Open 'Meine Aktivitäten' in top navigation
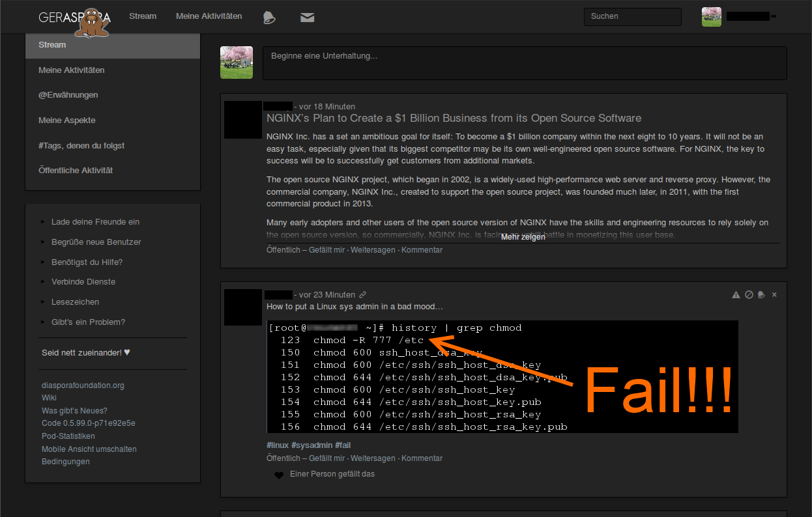The image size is (812, 517). click(209, 16)
